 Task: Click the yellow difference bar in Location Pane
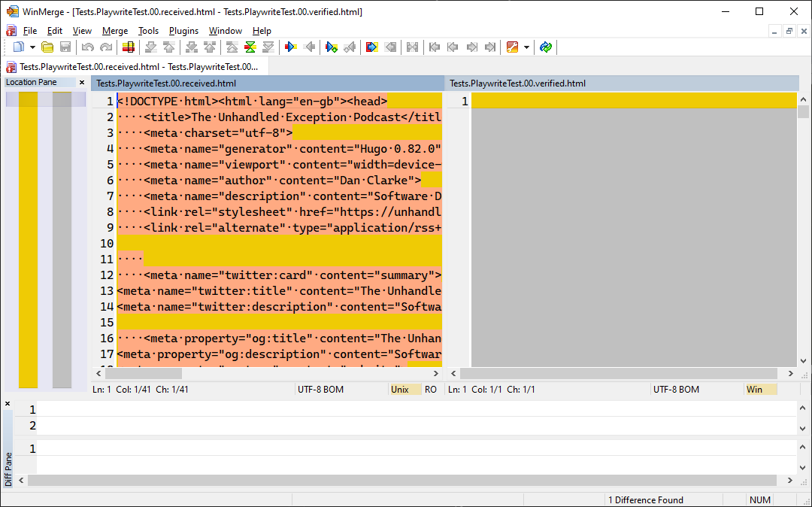coord(28,241)
